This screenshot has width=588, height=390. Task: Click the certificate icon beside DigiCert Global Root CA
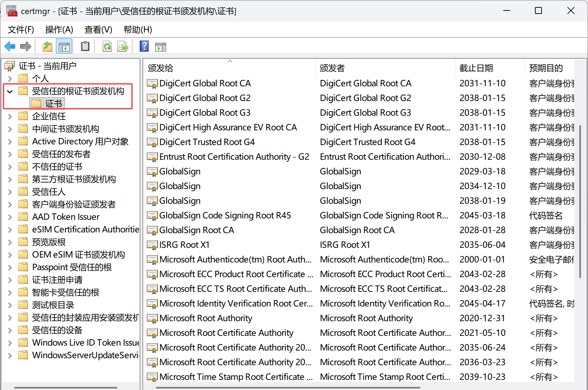(x=152, y=84)
